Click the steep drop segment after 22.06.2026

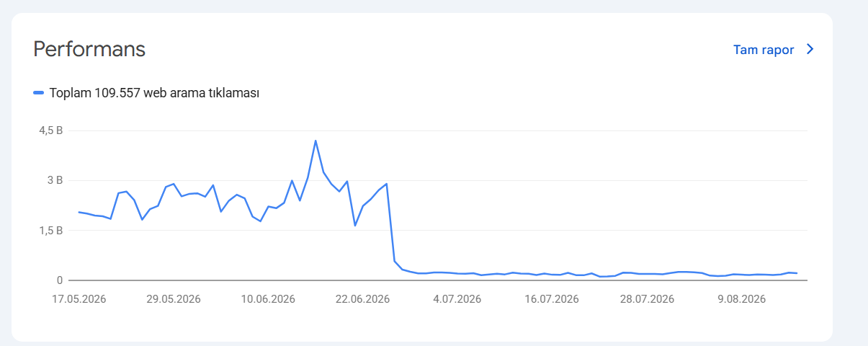[391, 222]
